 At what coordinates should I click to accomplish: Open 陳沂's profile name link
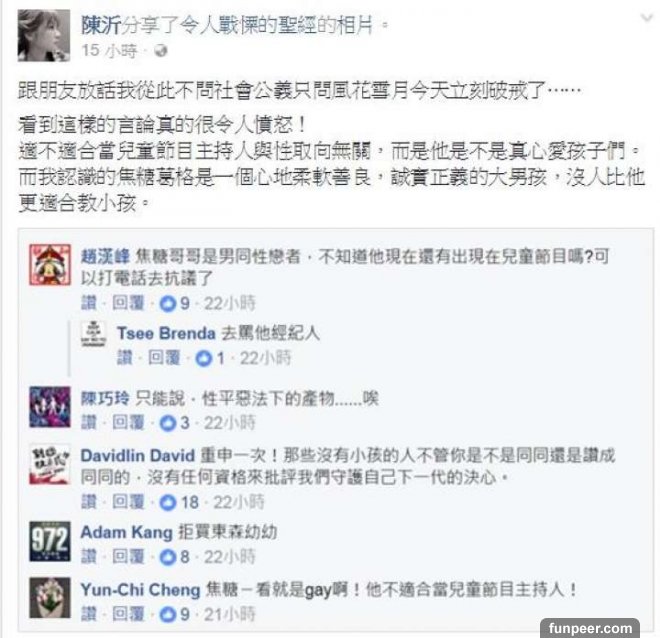pyautogui.click(x=101, y=25)
